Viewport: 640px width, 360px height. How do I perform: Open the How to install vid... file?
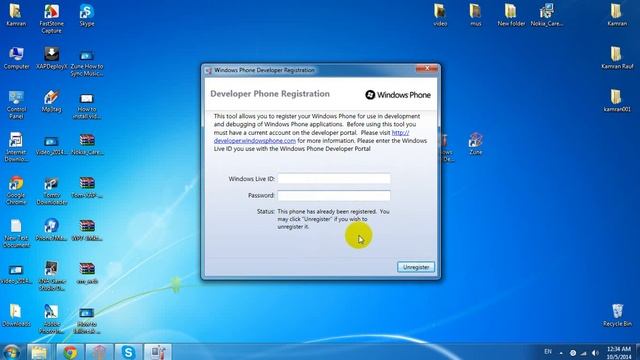pos(87,105)
